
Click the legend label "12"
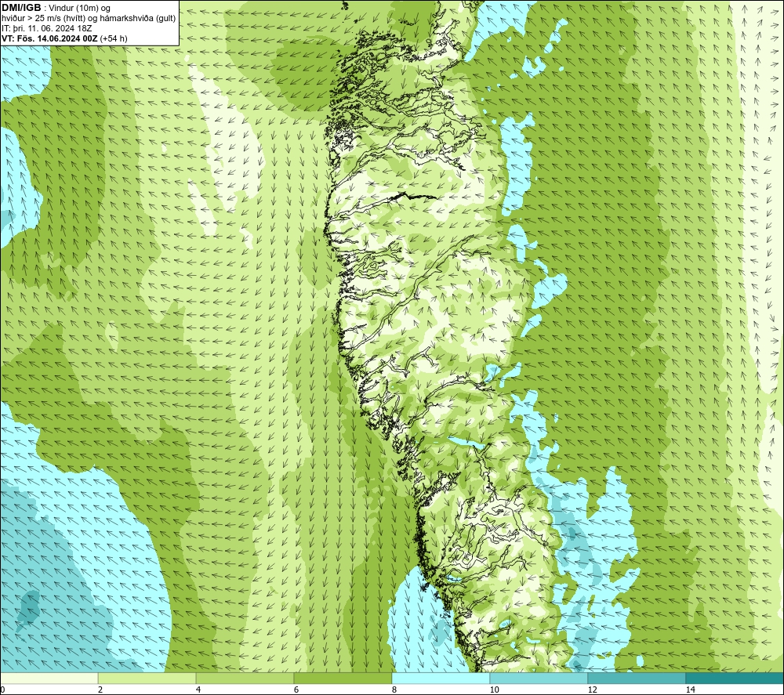tap(592, 690)
